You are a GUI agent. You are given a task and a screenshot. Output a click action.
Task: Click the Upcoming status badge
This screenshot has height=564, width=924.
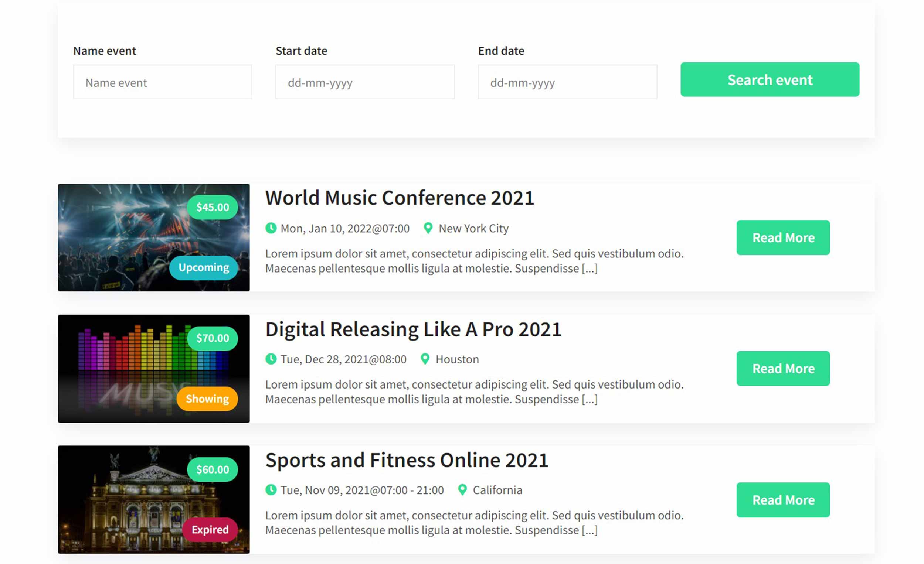click(204, 267)
